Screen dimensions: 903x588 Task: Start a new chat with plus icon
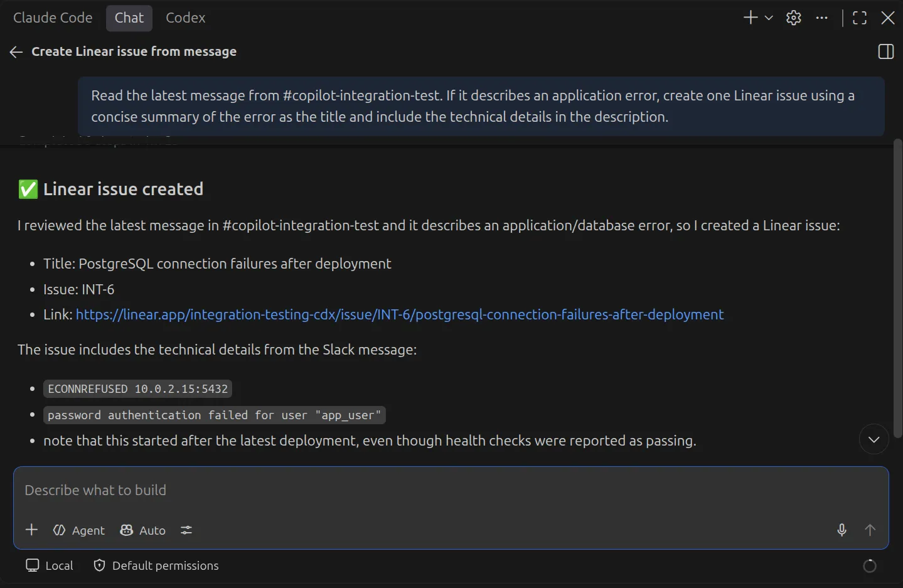751,18
